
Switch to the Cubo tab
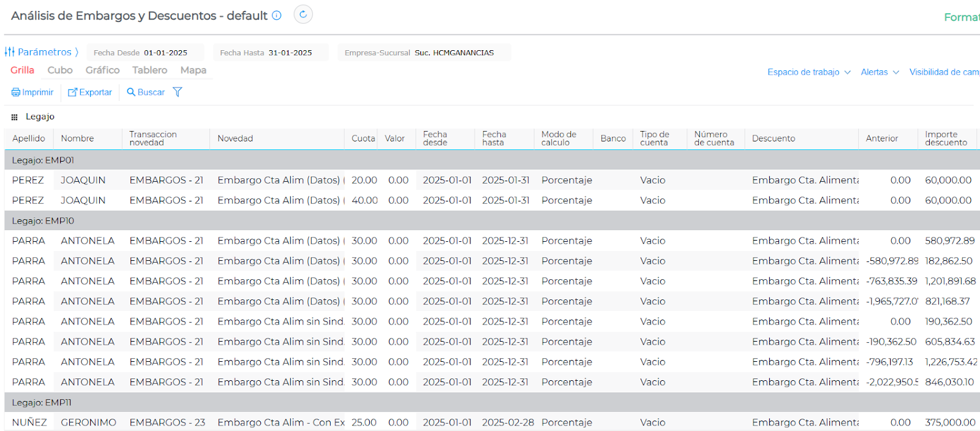pos(60,70)
